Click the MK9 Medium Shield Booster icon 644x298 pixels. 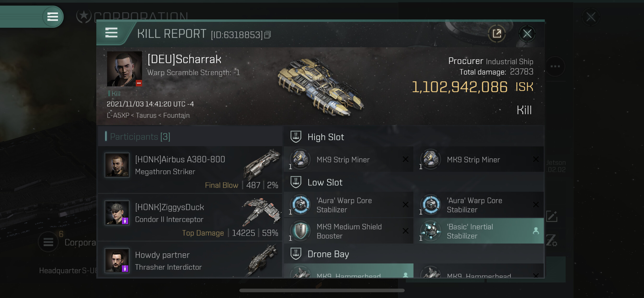click(300, 231)
